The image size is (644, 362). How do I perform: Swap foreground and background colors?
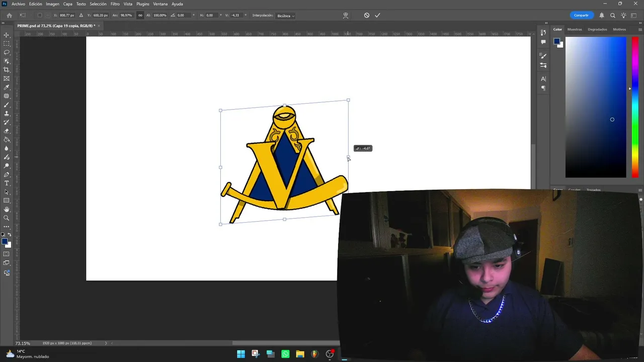pos(10,235)
